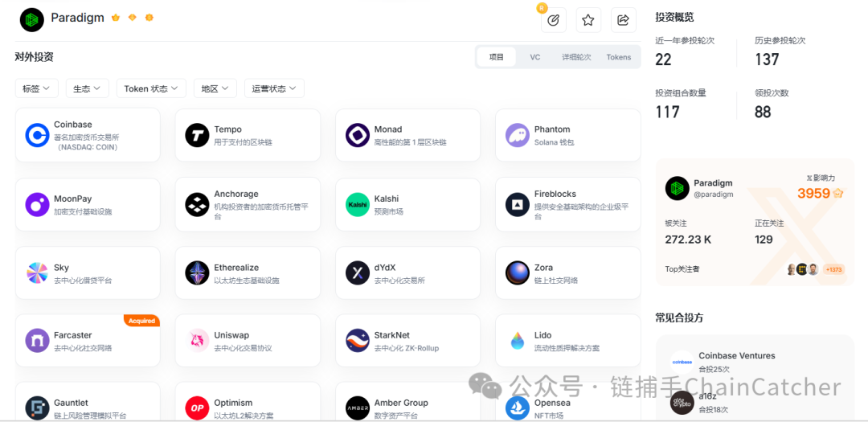Open the StarkNet project name link
Image resolution: width=868 pixels, height=422 pixels.
[x=392, y=335]
